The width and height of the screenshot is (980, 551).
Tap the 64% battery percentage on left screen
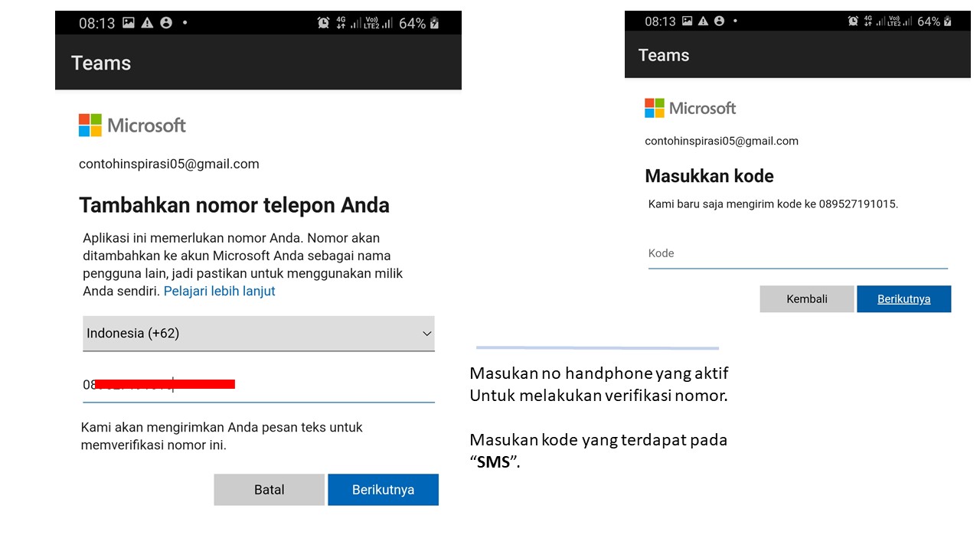coord(412,23)
